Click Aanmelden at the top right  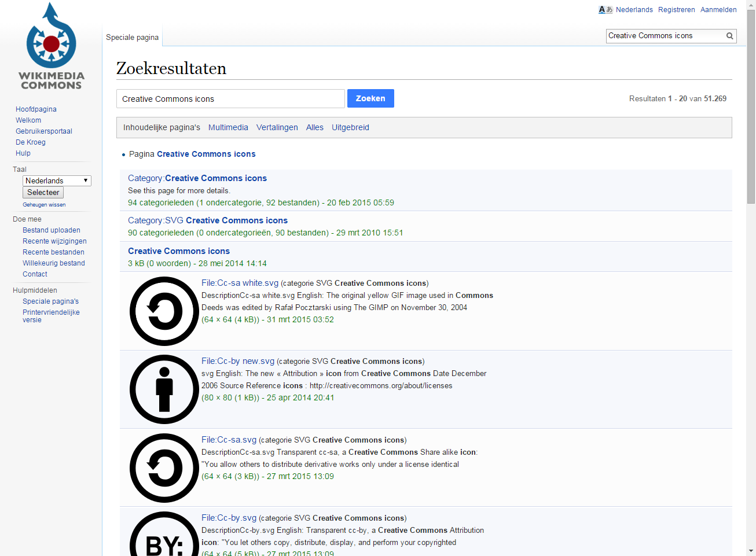tap(718, 10)
